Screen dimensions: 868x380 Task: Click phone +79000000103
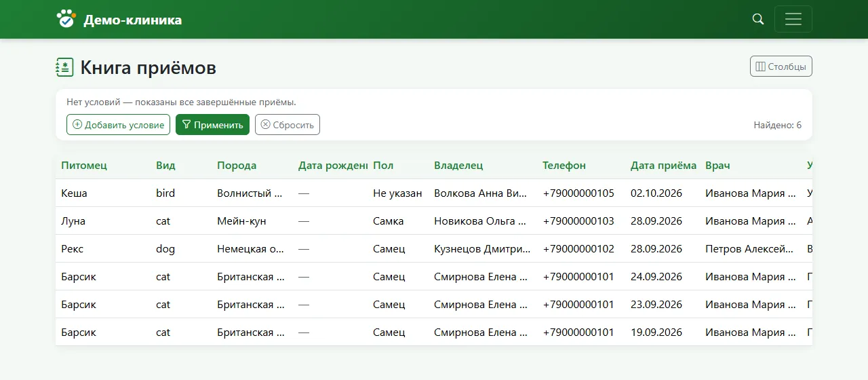pos(578,221)
